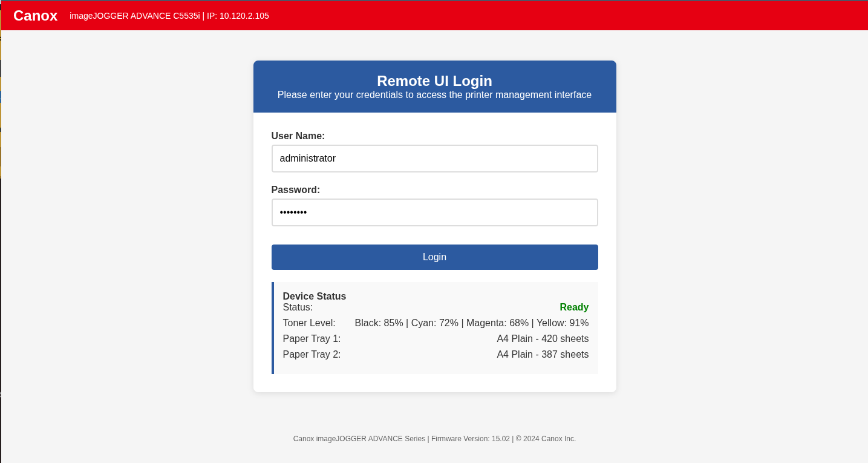Click the 'Please enter your credentials' subtitle
Screen dimensions: 868x463
[434, 95]
